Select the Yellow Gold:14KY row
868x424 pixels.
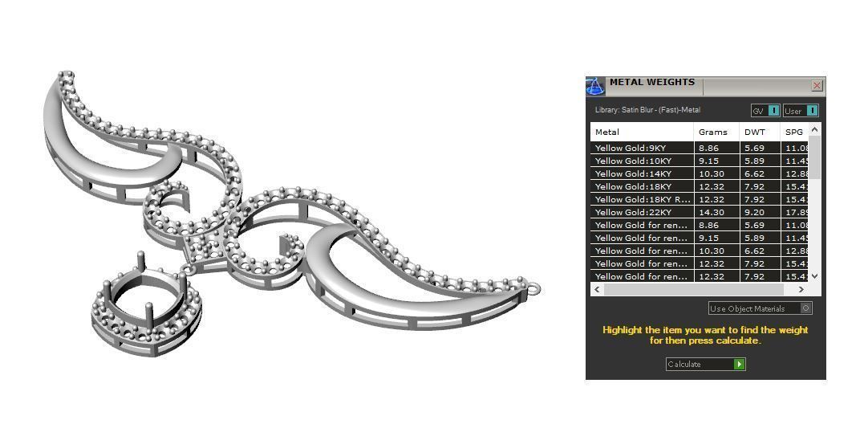tap(700, 173)
